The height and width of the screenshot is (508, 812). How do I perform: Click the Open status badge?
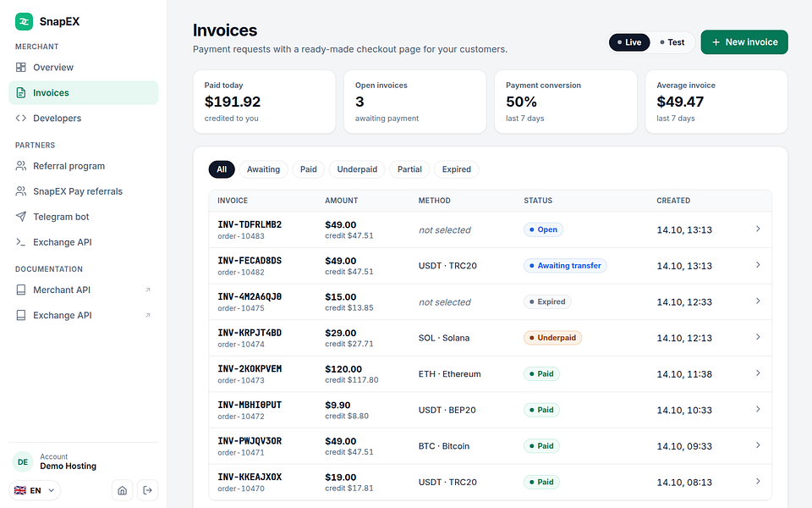[x=543, y=229]
